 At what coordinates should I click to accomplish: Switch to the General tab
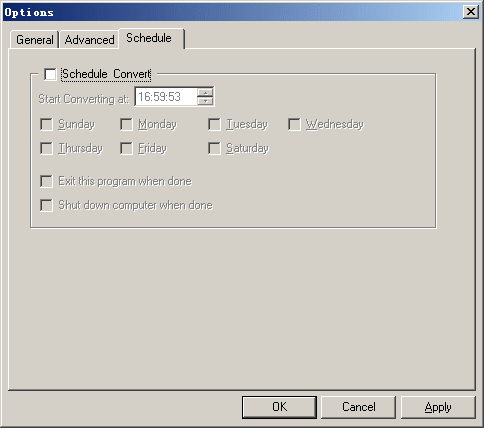[x=35, y=40]
